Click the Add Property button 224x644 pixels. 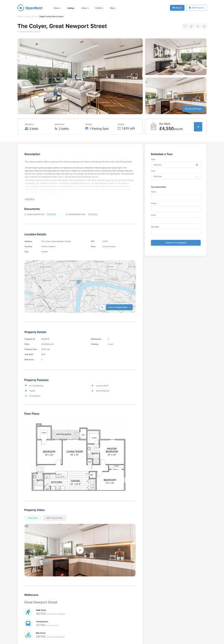coord(196,8)
